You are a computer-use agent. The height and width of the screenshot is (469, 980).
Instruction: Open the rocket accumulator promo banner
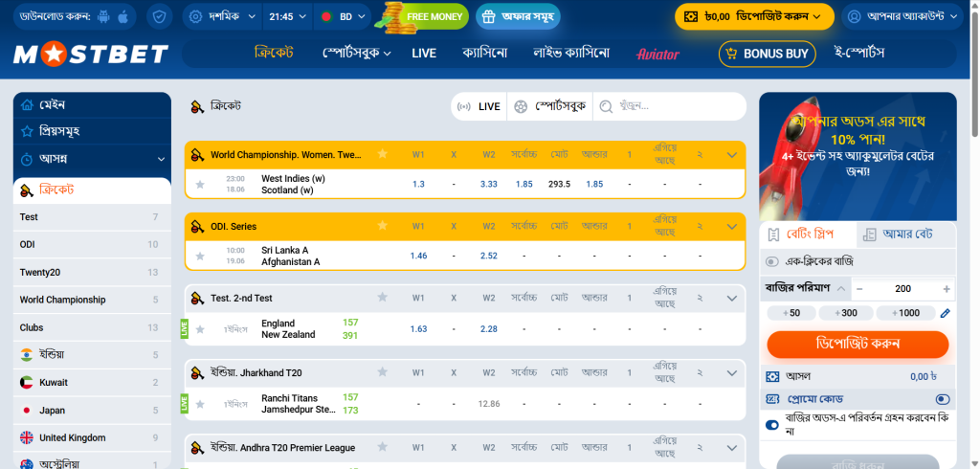tap(857, 156)
